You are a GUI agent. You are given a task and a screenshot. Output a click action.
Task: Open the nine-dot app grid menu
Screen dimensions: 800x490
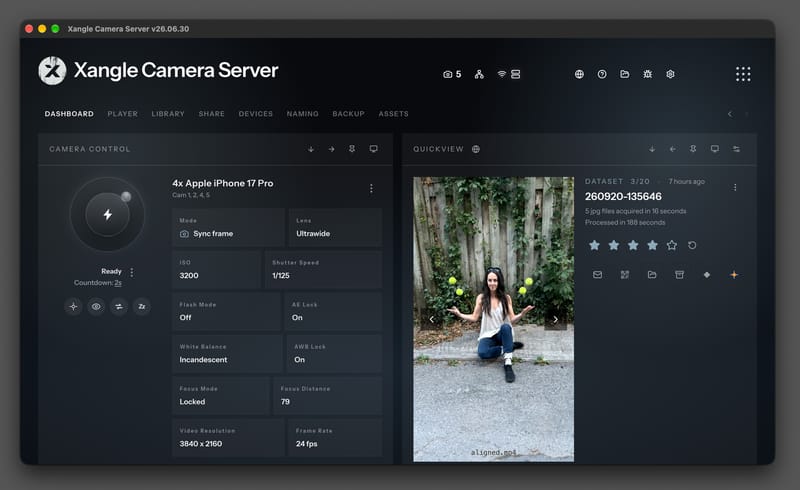click(743, 74)
